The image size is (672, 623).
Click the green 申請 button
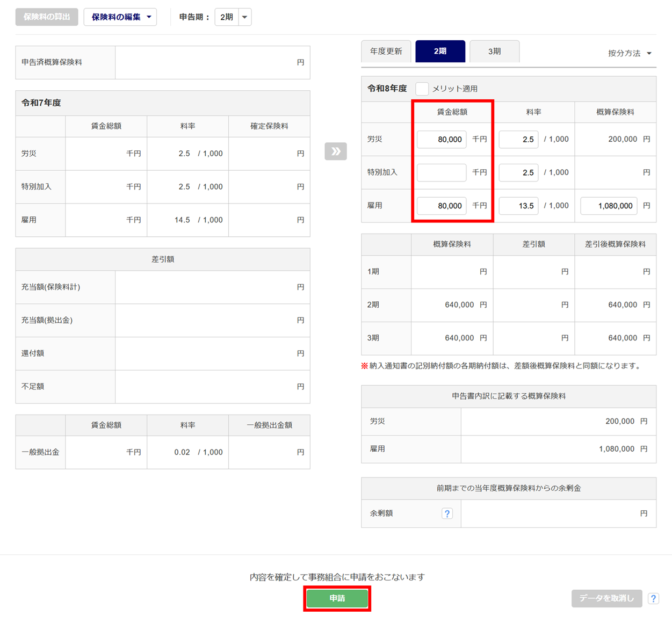click(x=337, y=598)
